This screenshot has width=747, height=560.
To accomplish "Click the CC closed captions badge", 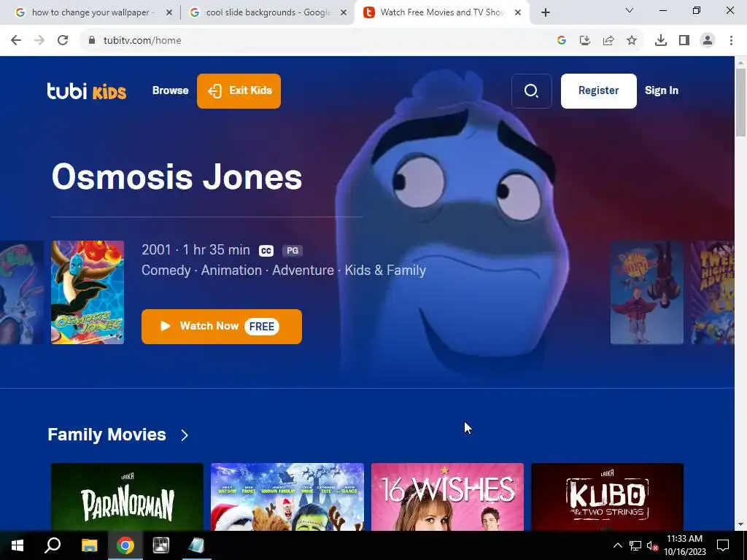I will [x=266, y=251].
